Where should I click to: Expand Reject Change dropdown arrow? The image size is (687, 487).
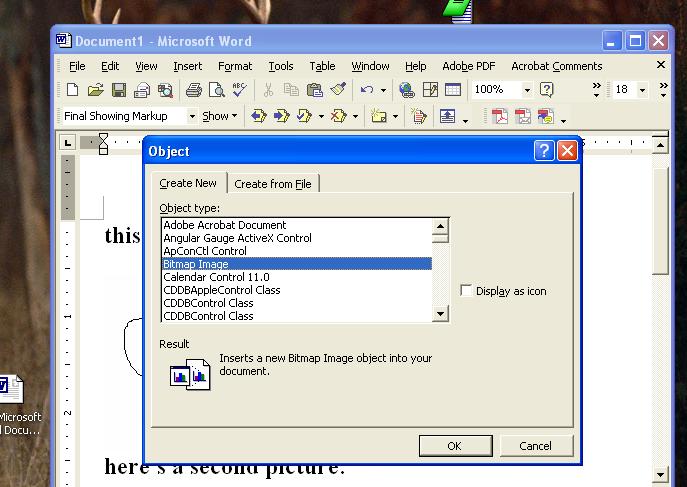tap(355, 116)
